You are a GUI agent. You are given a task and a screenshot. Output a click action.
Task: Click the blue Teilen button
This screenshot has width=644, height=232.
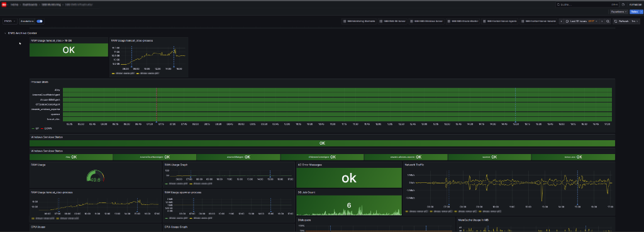coord(634,12)
